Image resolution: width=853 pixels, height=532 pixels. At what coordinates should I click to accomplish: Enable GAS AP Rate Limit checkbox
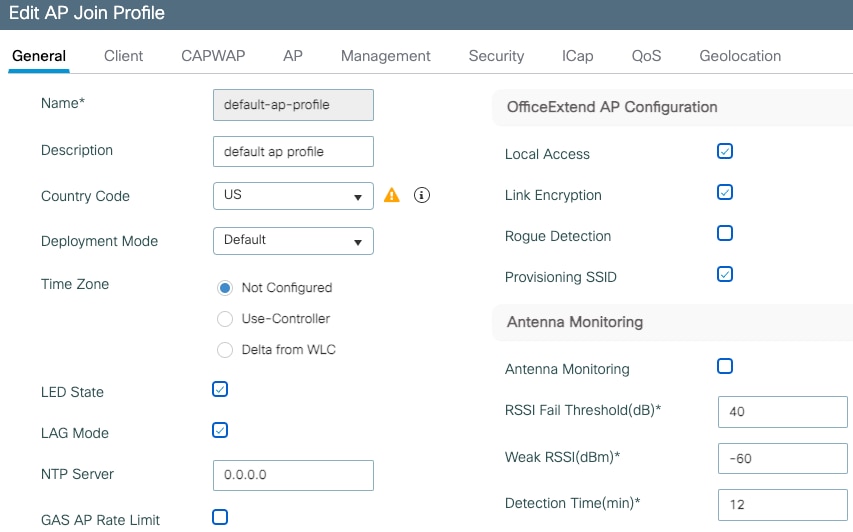pyautogui.click(x=220, y=517)
